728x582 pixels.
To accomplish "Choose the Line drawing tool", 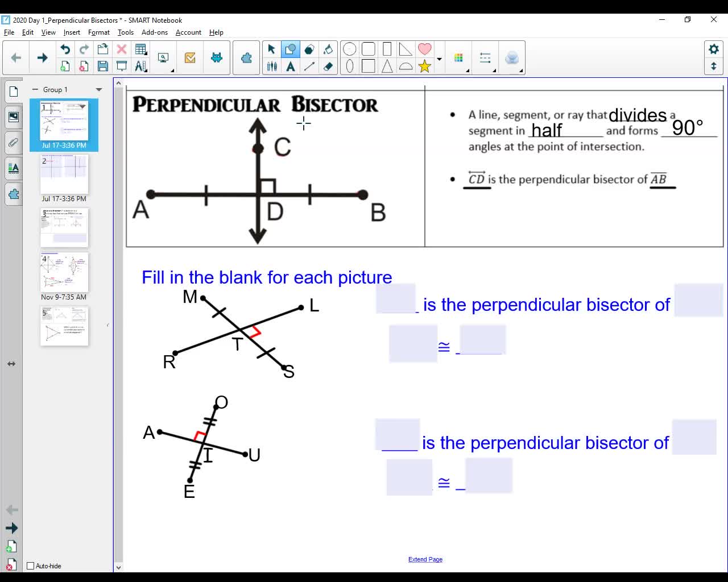I will pos(309,66).
